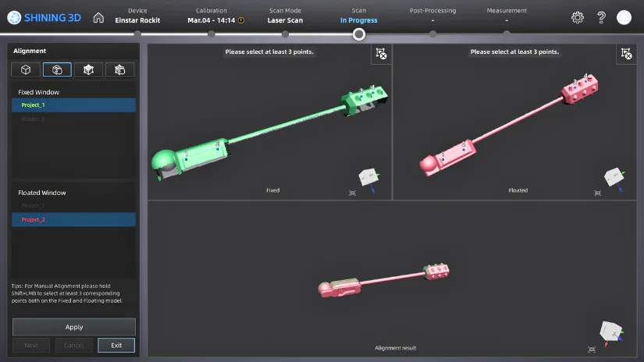Select the first alignment mode cube icon

pyautogui.click(x=26, y=69)
